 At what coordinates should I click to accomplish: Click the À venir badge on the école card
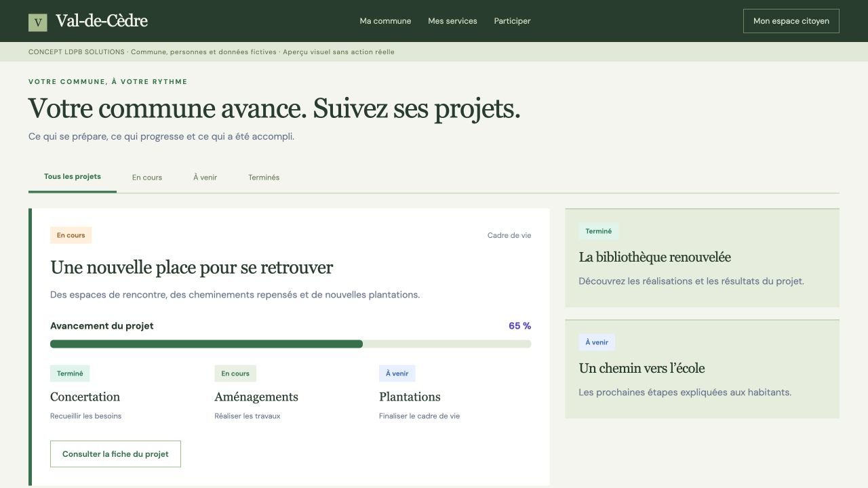(597, 342)
